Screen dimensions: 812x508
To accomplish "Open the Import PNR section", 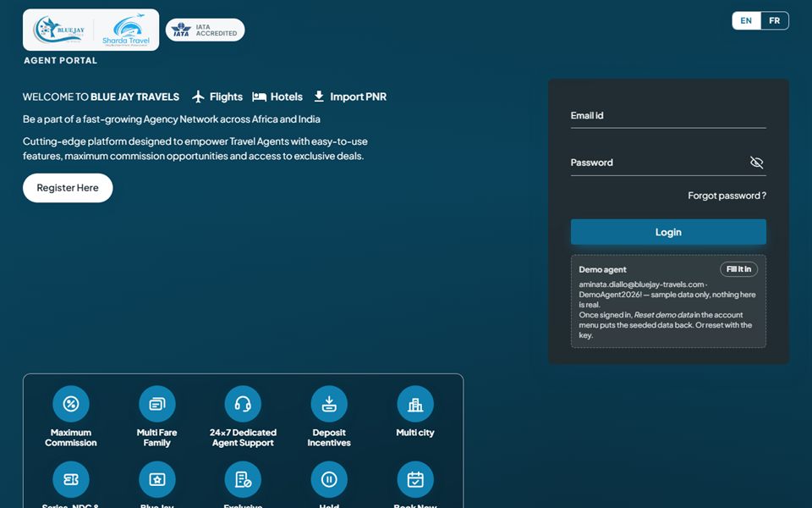I will (350, 97).
